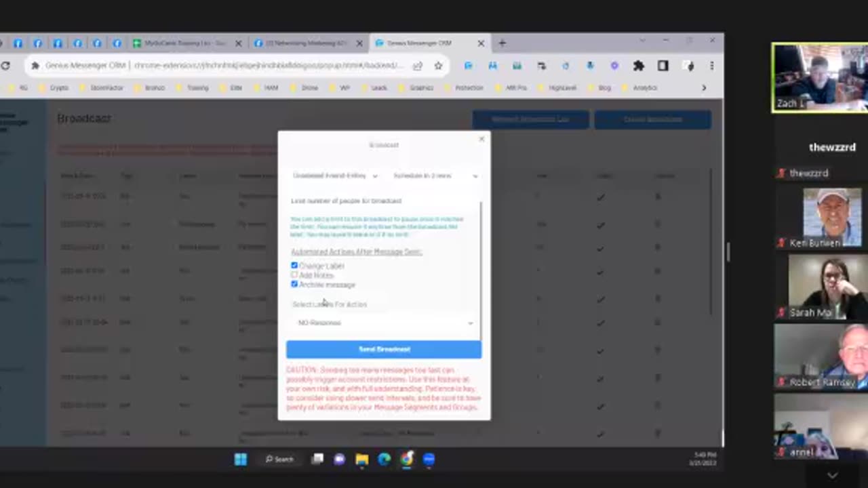Open the Protection bookmark folder

(x=464, y=87)
